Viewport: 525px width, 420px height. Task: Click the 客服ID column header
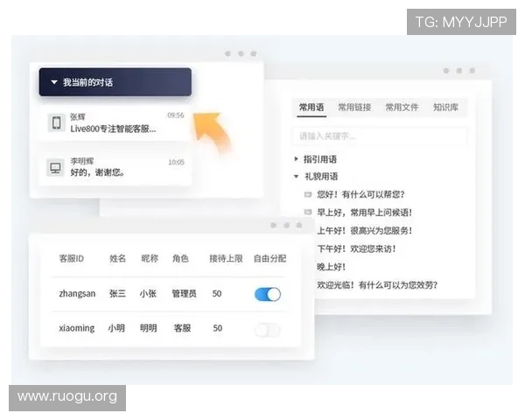click(x=72, y=259)
